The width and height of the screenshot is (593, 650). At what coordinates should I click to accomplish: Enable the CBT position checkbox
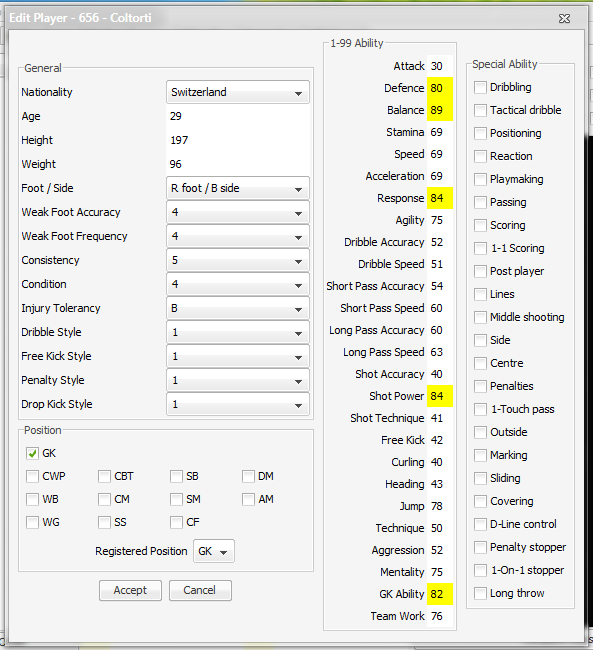coord(105,476)
